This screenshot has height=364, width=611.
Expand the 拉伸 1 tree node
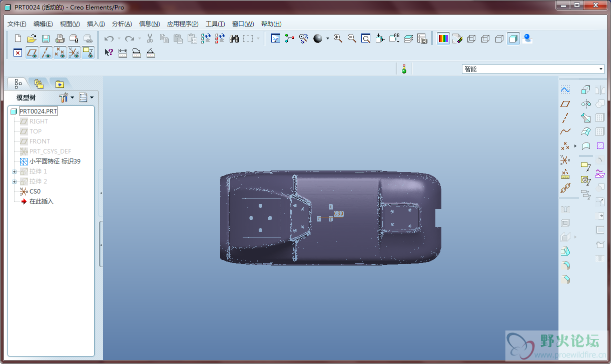[x=14, y=171]
